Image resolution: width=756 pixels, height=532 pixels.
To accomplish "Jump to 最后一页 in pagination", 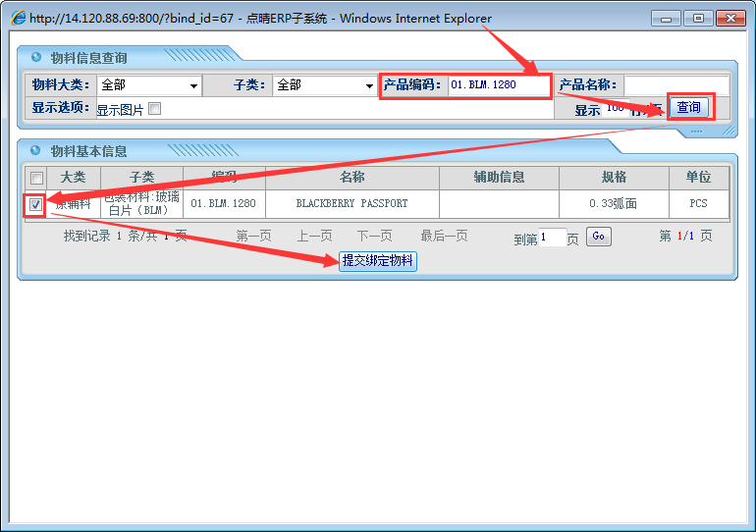I will click(444, 237).
